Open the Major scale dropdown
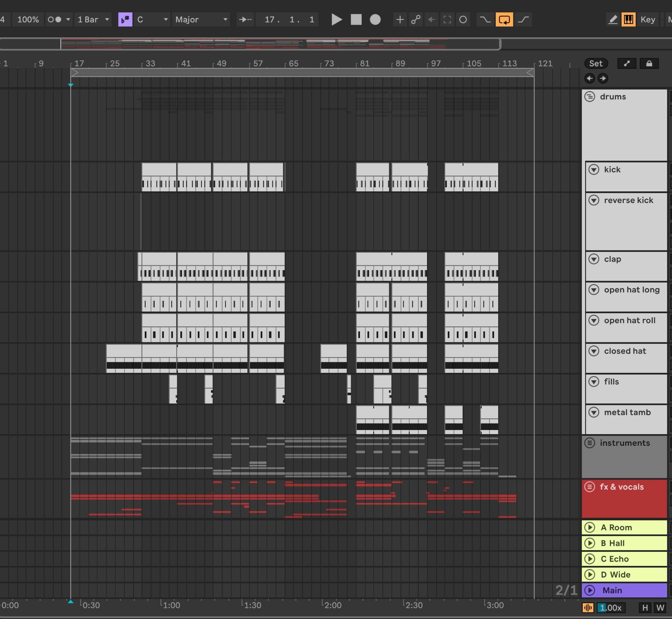The width and height of the screenshot is (672, 619). tap(200, 20)
